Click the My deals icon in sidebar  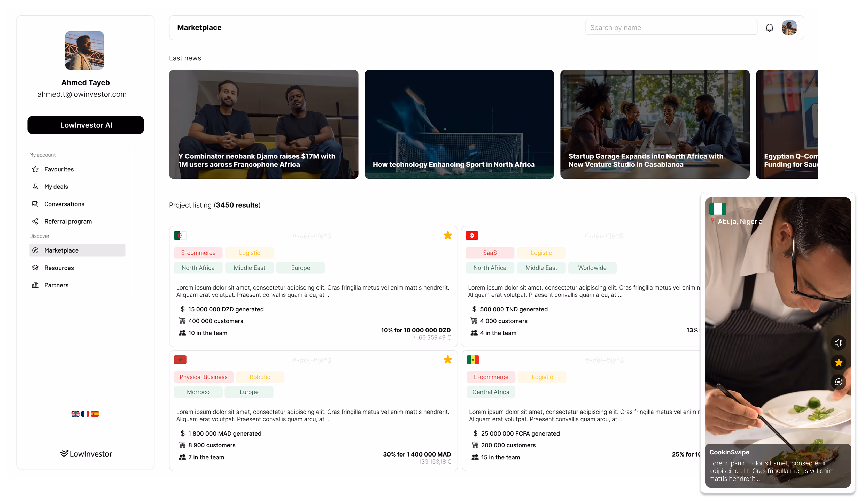tap(35, 187)
